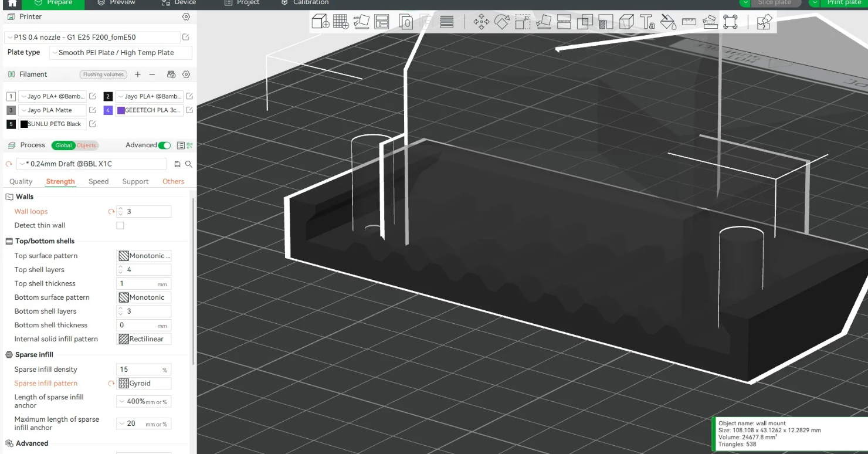Open the Measure ruler tool
The height and width of the screenshot is (454, 868).
point(689,22)
